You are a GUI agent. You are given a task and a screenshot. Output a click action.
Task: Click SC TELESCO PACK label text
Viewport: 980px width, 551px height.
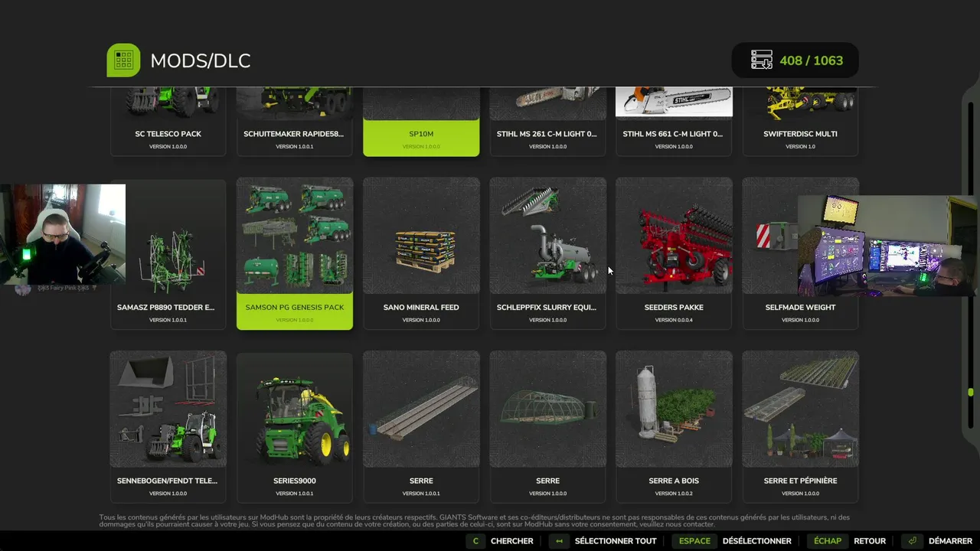pos(168,134)
